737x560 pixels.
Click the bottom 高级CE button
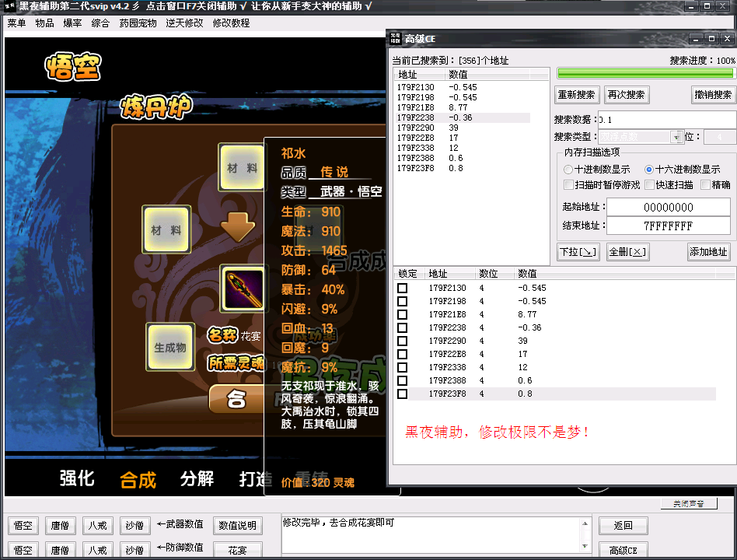pos(623,550)
